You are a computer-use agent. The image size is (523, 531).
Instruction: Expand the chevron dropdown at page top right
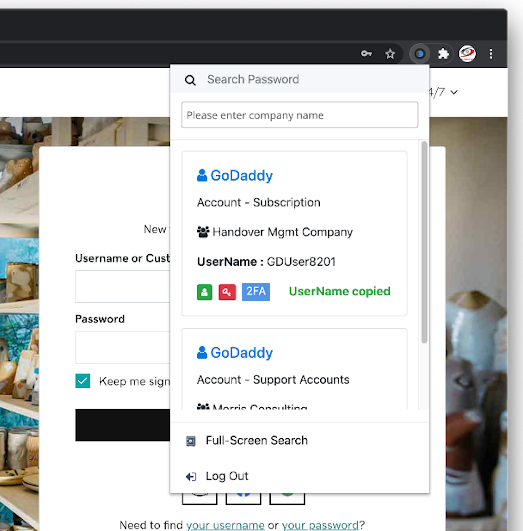pos(454,92)
